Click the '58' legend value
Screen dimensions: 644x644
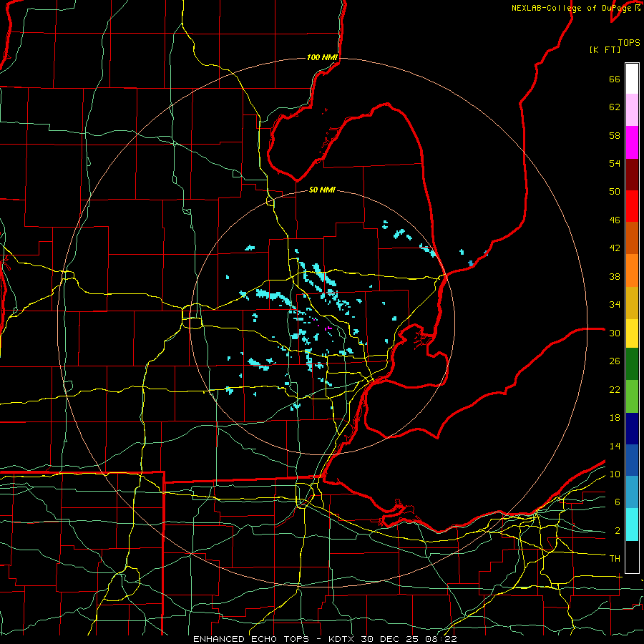(615, 135)
